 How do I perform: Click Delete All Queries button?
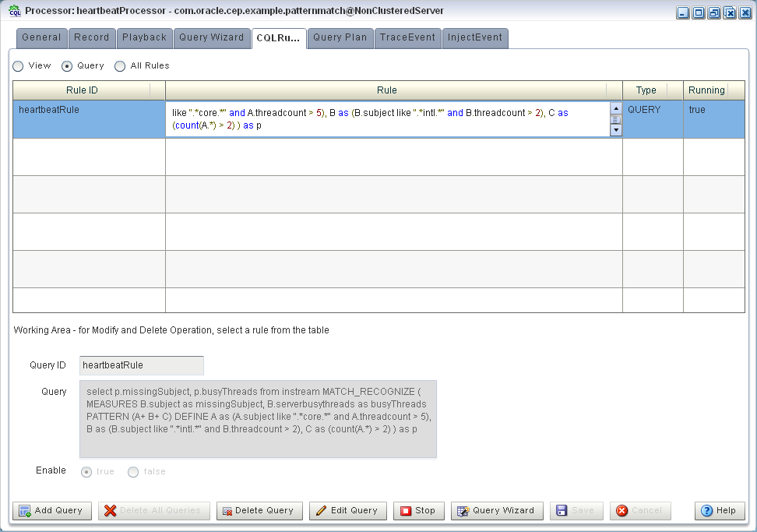154,511
